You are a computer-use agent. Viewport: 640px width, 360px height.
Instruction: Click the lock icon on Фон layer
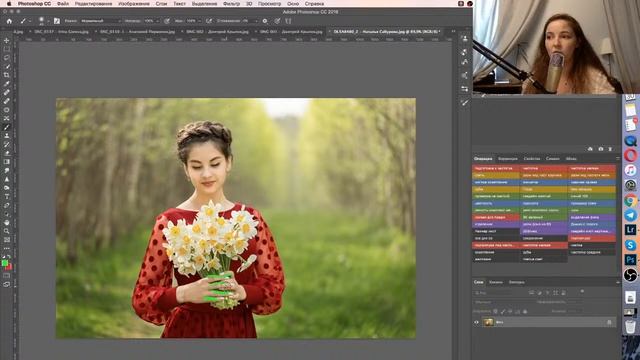609,322
